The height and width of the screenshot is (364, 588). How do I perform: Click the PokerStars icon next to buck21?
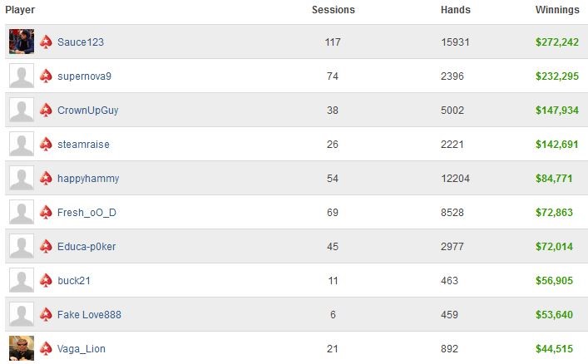pos(46,280)
